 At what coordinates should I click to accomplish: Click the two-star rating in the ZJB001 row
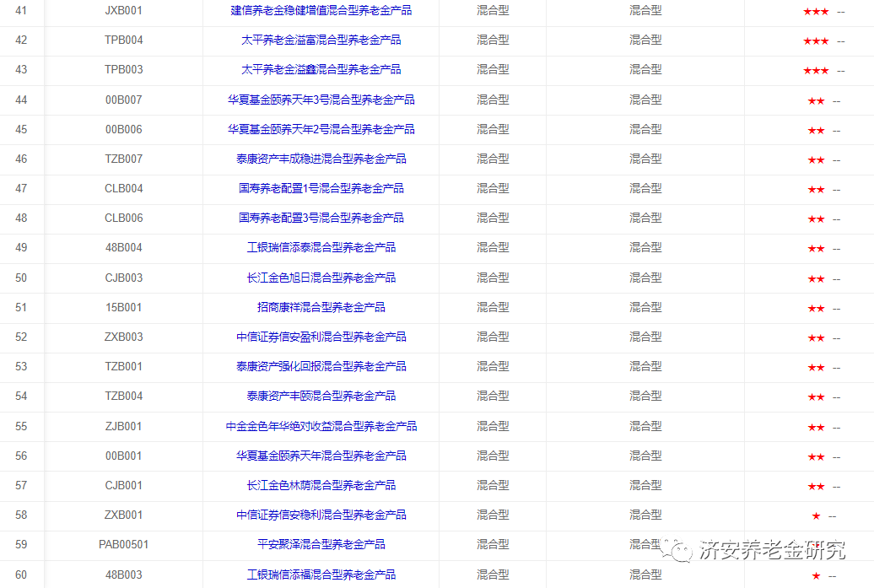816,428
